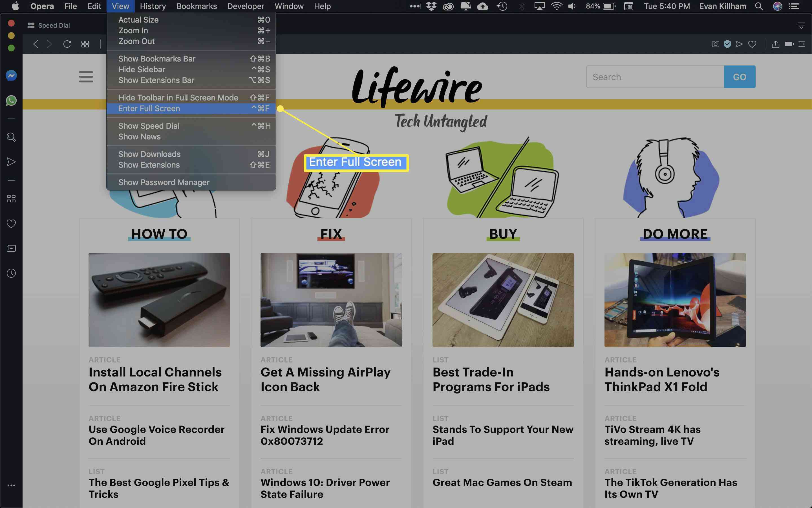812x508 pixels.
Task: Click the Fire Stick remote thumbnail
Action: click(x=159, y=300)
